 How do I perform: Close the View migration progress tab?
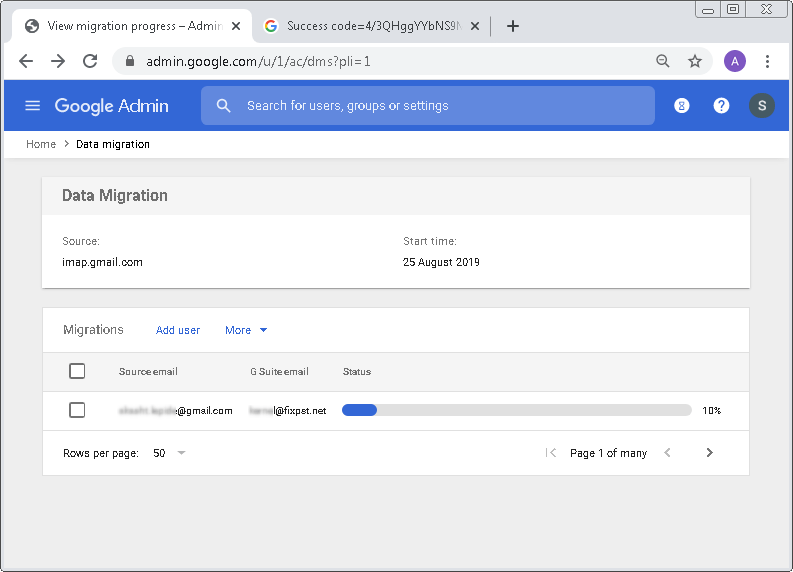click(x=236, y=26)
